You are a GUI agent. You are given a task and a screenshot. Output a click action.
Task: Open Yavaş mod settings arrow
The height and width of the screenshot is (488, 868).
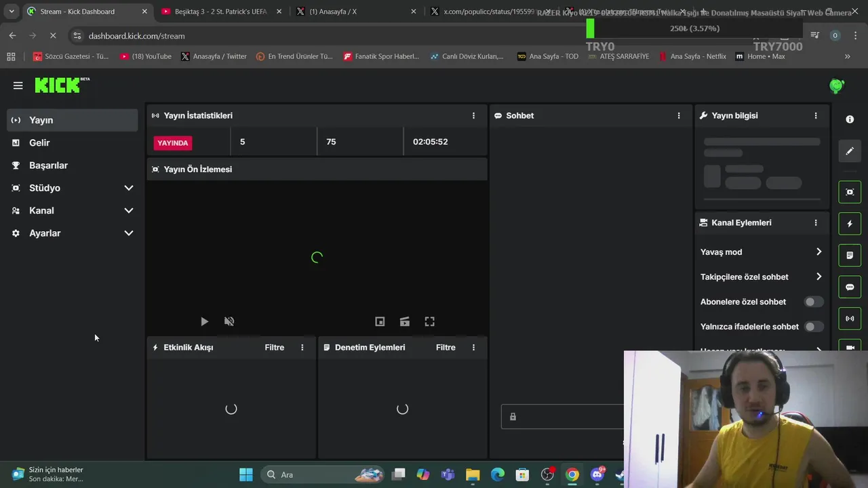click(x=818, y=251)
